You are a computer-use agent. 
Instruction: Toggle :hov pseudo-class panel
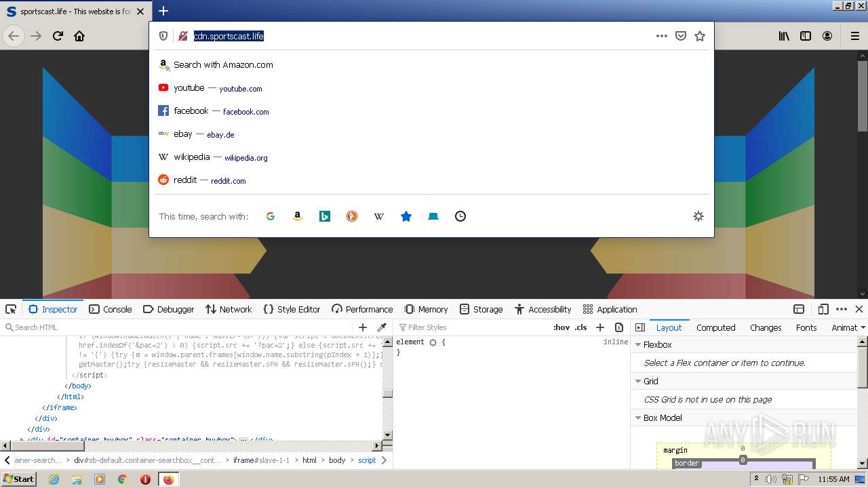[561, 327]
